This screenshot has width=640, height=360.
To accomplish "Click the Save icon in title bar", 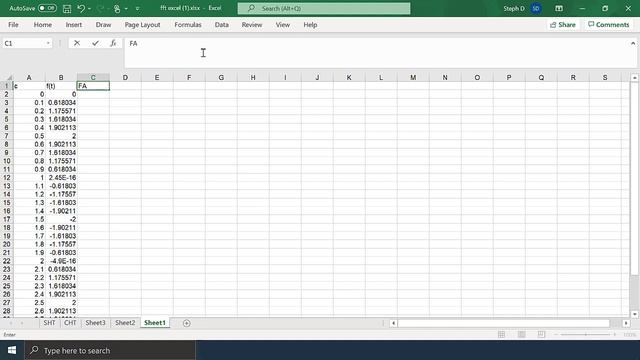I will click(67, 8).
